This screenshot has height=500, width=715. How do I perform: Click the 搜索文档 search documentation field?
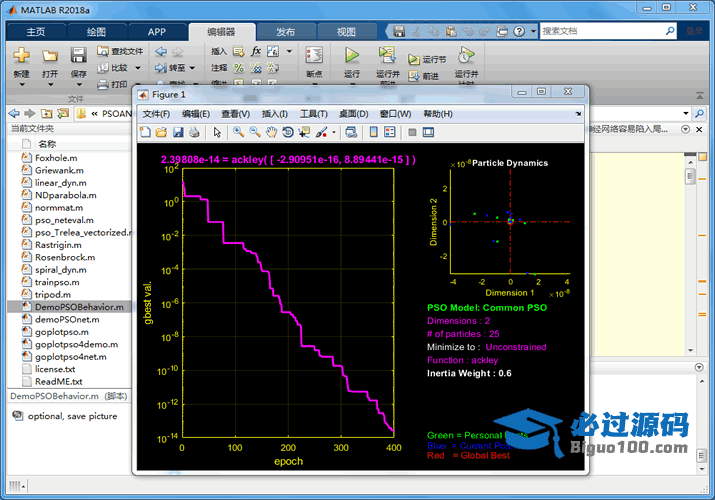coord(602,31)
